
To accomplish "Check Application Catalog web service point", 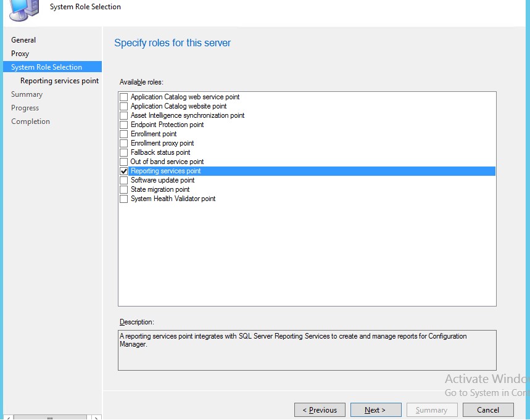I will [x=124, y=97].
